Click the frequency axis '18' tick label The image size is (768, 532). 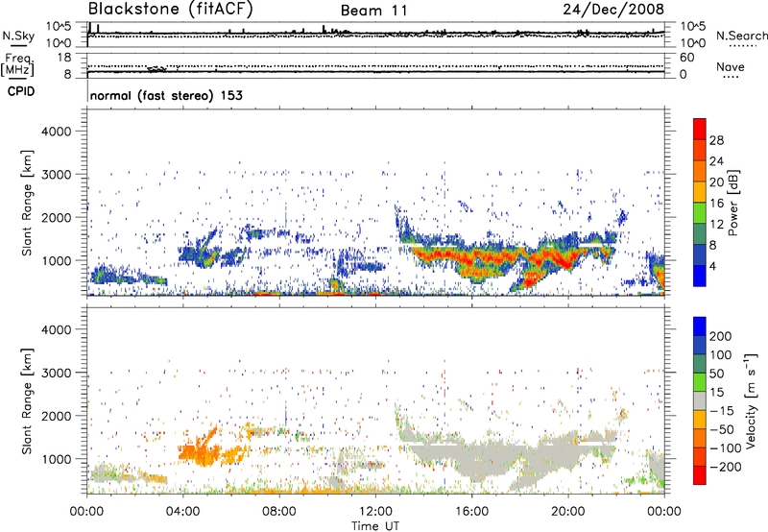(x=64, y=58)
